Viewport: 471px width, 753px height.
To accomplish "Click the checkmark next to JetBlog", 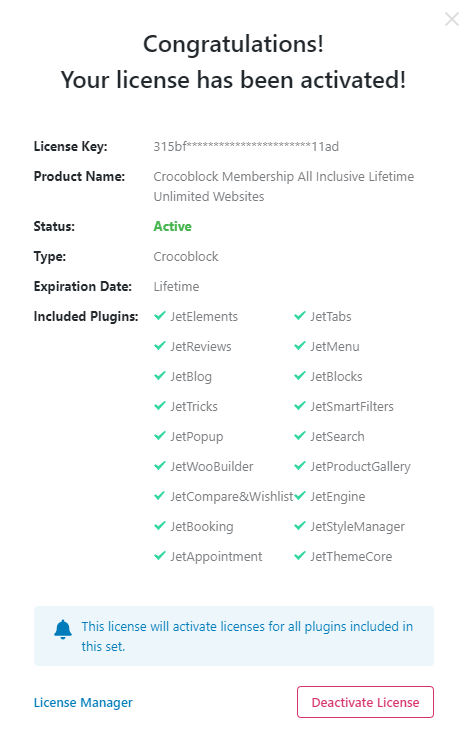I will point(160,376).
